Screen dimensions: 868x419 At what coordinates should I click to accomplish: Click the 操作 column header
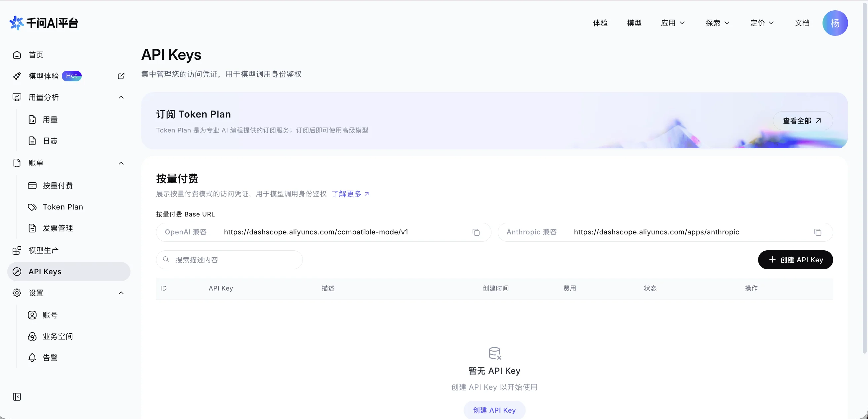[751, 288]
